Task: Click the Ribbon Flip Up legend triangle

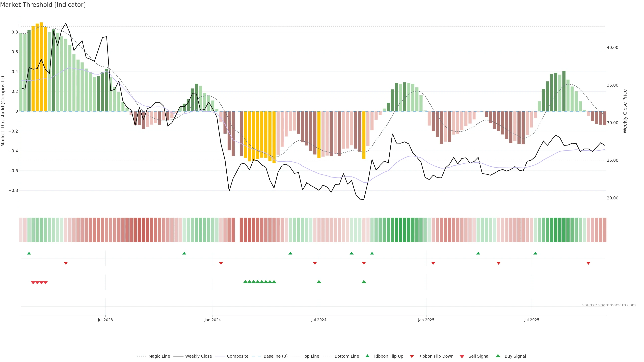Action: pyautogui.click(x=367, y=356)
